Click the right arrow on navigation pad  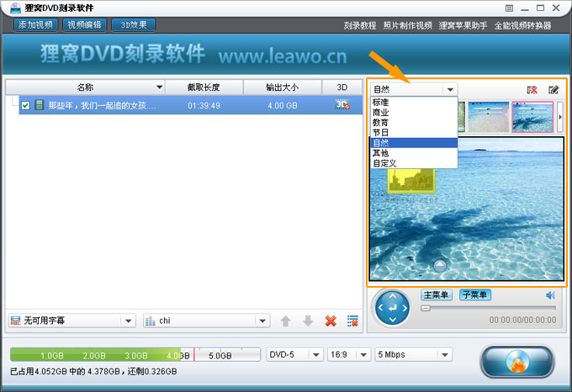[x=405, y=308]
